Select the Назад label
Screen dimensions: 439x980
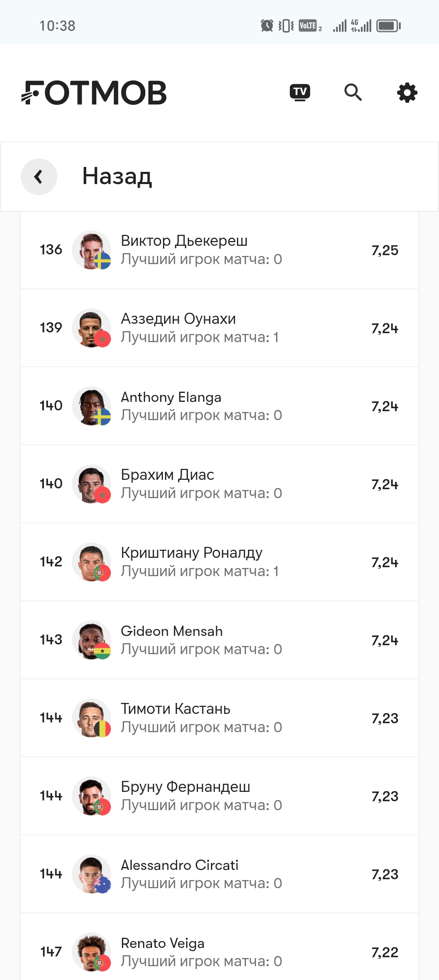117,176
